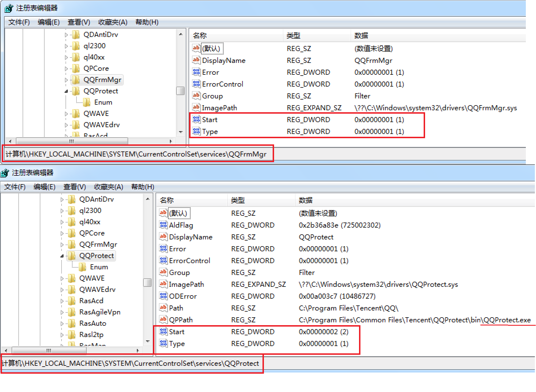Click Group string icon in top window
The width and height of the screenshot is (536, 392).
(x=196, y=96)
